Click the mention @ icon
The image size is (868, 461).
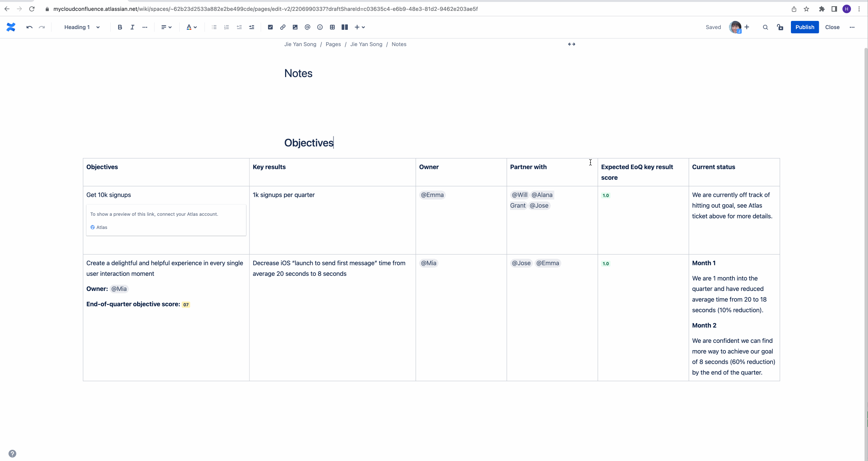(x=308, y=27)
